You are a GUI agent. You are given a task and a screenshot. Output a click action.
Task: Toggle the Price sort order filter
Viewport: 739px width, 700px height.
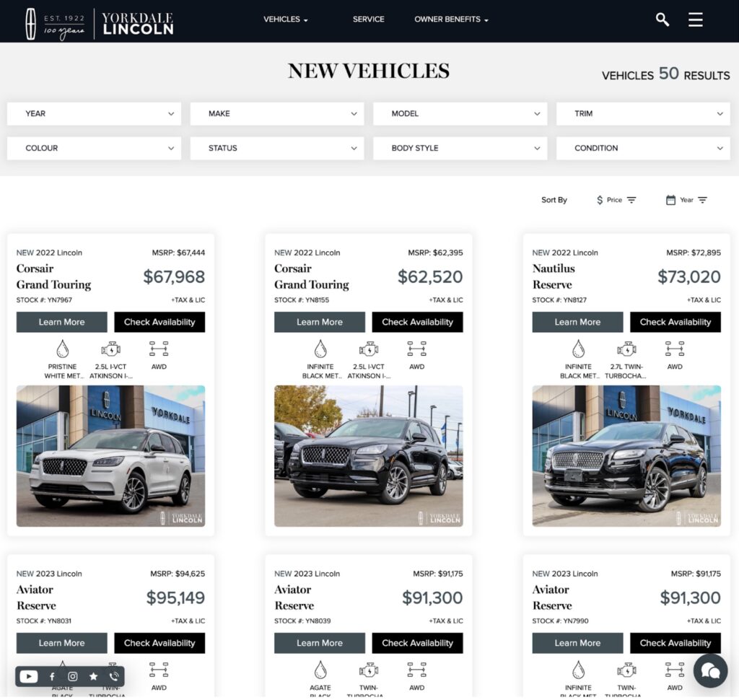[x=631, y=200]
